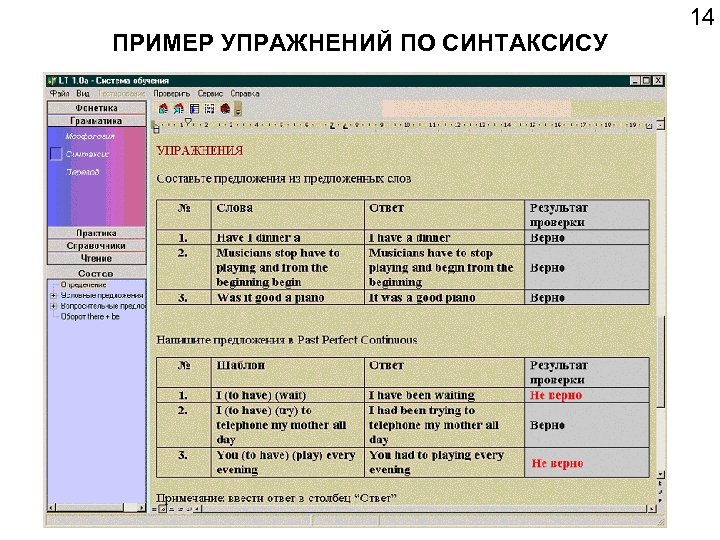Expand the Условные предложения tree node

(54, 296)
